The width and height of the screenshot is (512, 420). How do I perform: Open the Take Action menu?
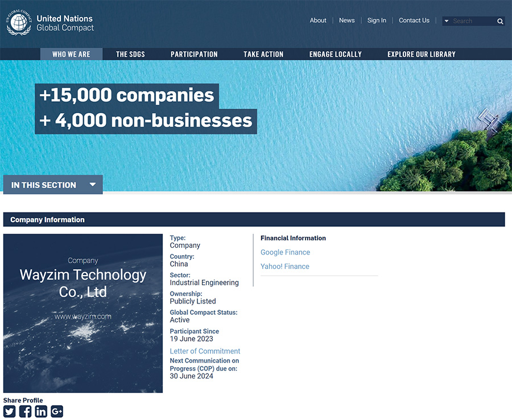pyautogui.click(x=263, y=54)
